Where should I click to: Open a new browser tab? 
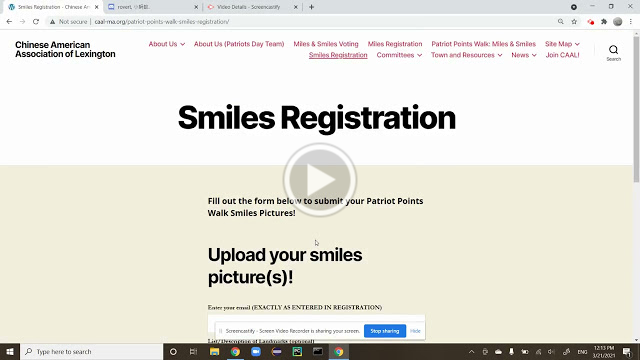(311, 7)
